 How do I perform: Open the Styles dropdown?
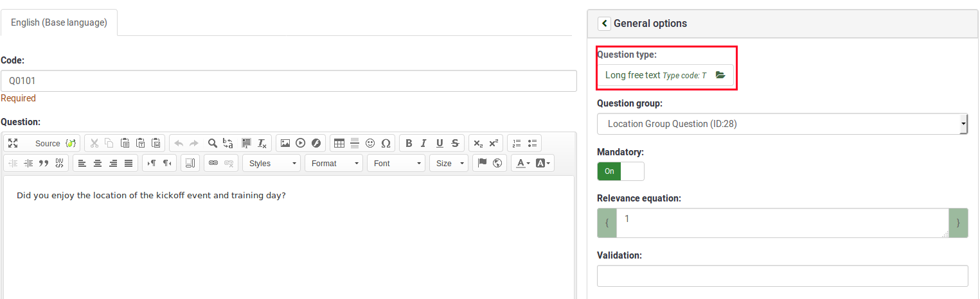[x=271, y=163]
